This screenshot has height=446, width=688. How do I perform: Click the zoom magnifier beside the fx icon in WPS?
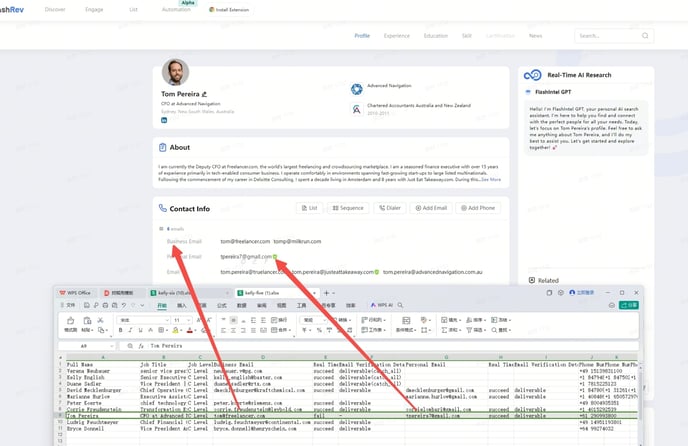click(130, 346)
